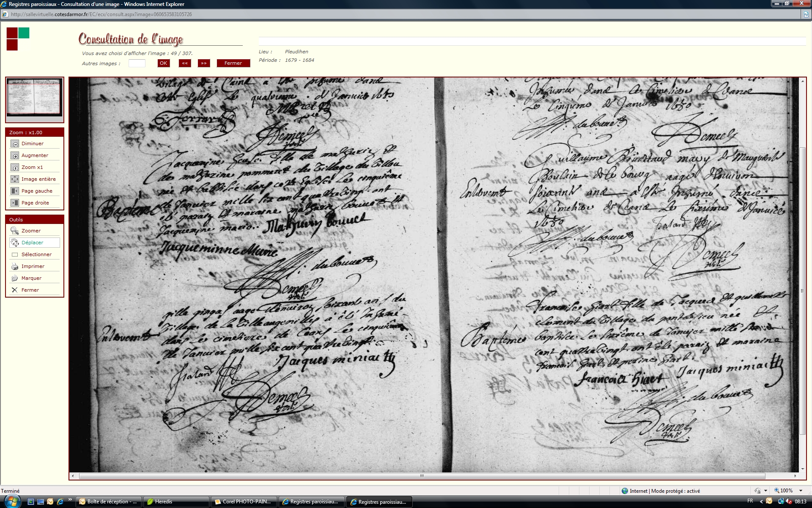
Task: Go to next image with » button
Action: [x=204, y=63]
